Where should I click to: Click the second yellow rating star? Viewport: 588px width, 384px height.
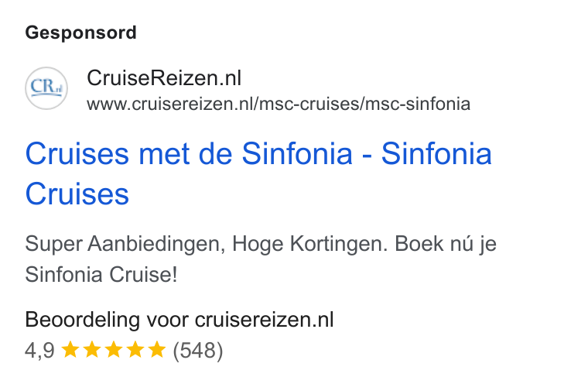point(92,350)
